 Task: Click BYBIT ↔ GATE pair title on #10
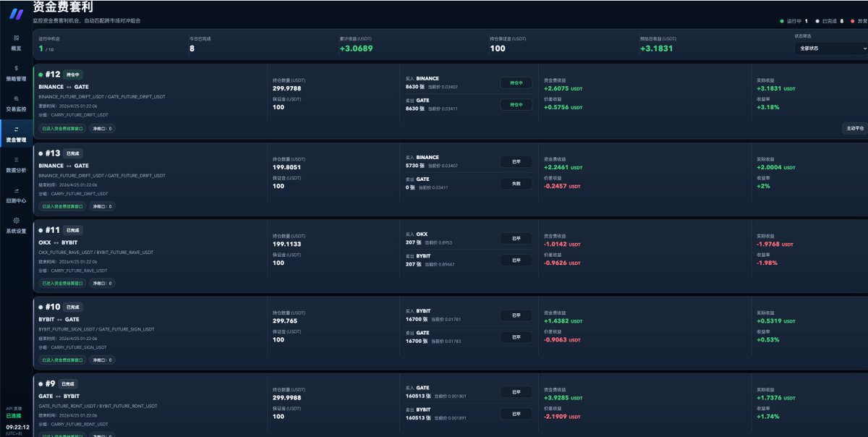pos(59,319)
